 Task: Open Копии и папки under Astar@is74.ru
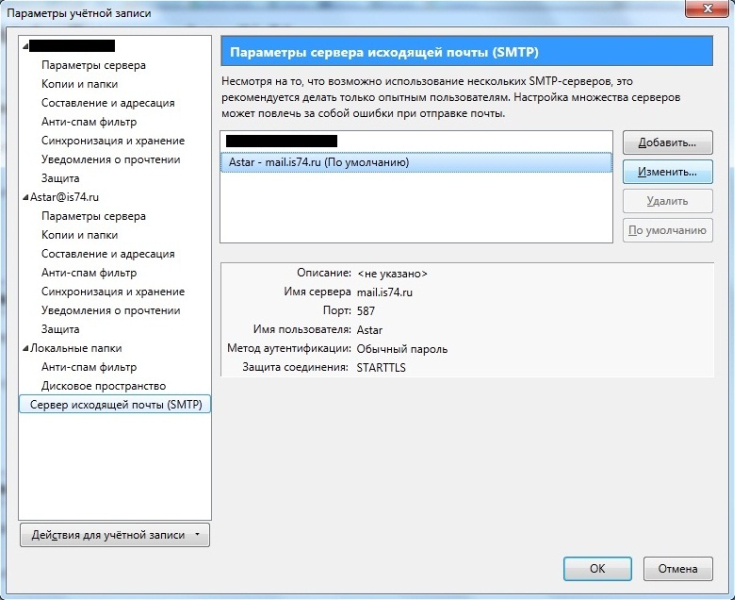[x=79, y=235]
